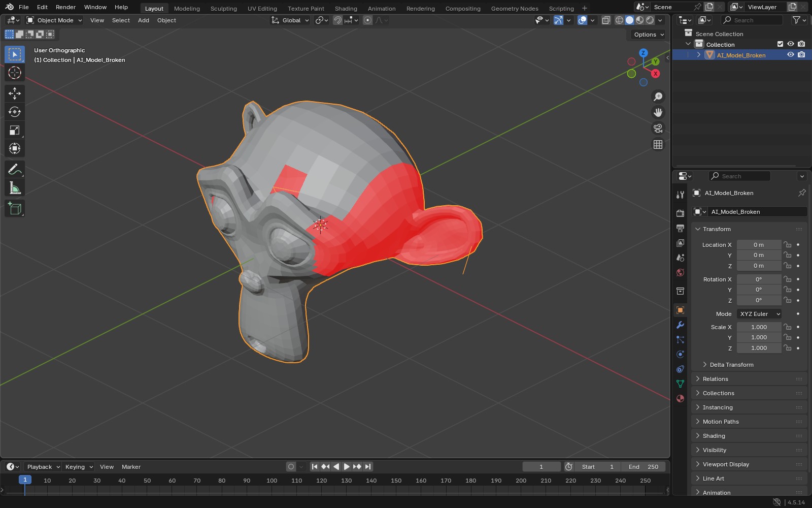Click the pan hand viewport icon
Screen dimensions: 812x508
(x=658, y=112)
